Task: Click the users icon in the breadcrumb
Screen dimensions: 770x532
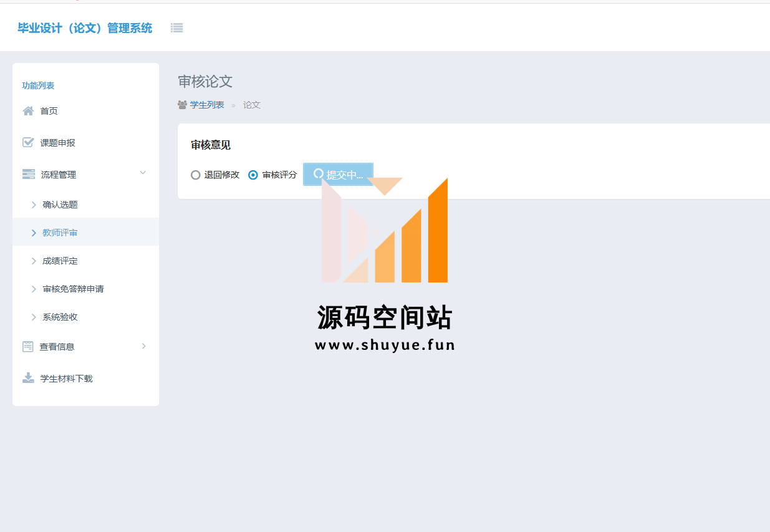Action: tap(183, 105)
